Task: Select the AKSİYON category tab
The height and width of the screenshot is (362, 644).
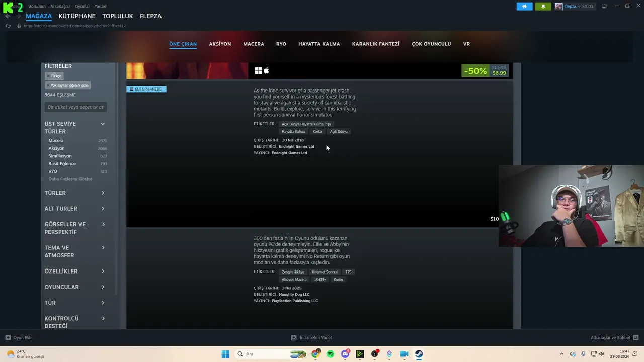Action: (x=220, y=44)
